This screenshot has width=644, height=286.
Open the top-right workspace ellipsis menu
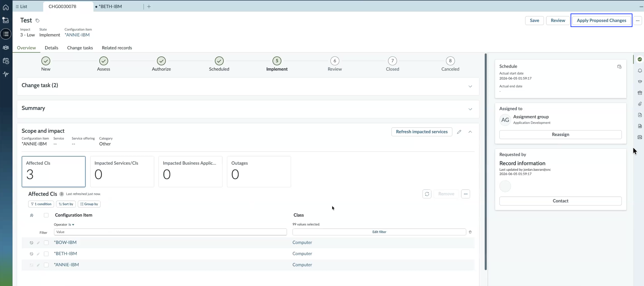[641, 6]
